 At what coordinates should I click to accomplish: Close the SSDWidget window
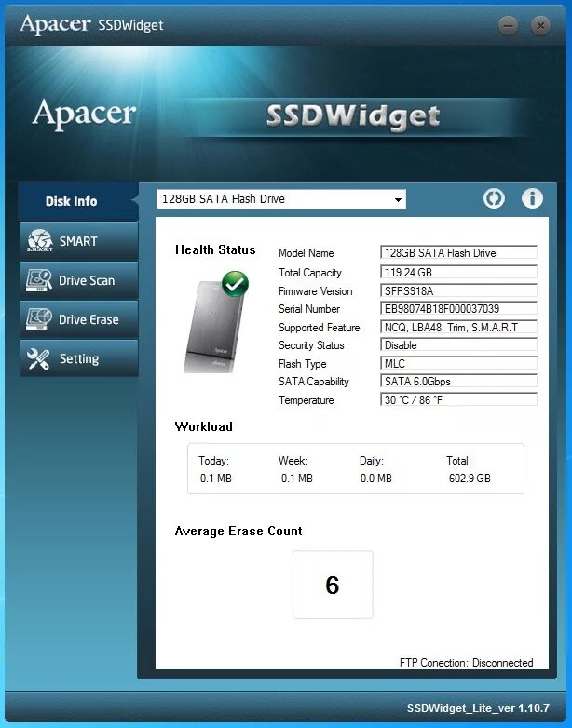(540, 25)
